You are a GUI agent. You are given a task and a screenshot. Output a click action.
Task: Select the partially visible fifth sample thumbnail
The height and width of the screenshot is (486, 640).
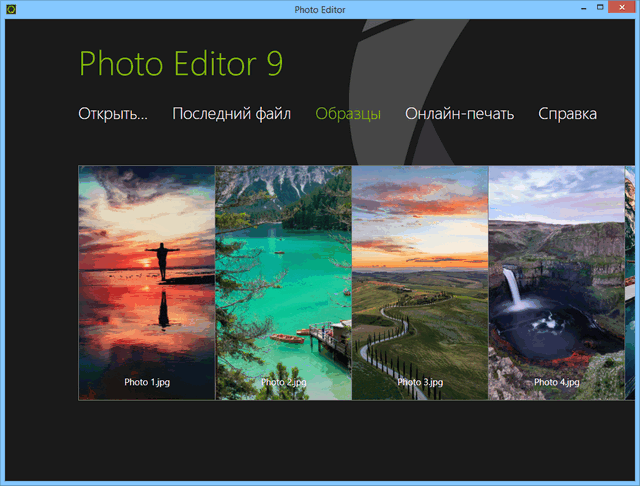pos(630,270)
